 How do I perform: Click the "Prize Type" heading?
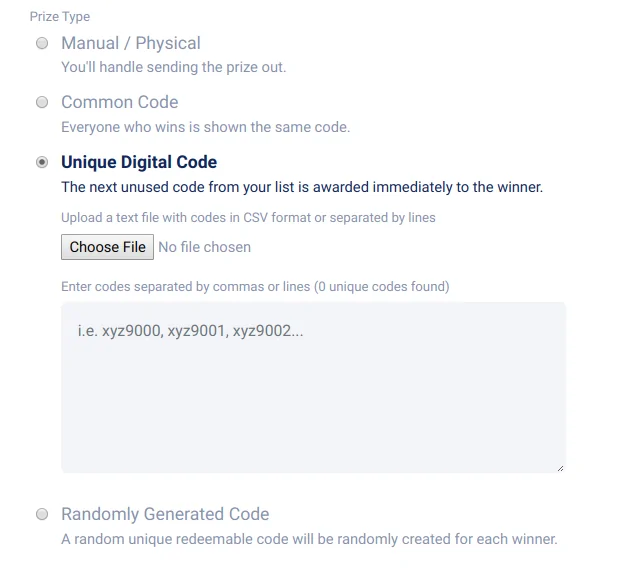pos(60,17)
